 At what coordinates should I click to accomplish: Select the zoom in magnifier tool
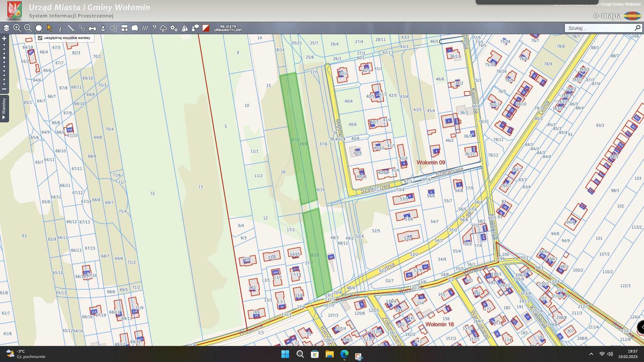[x=17, y=28]
